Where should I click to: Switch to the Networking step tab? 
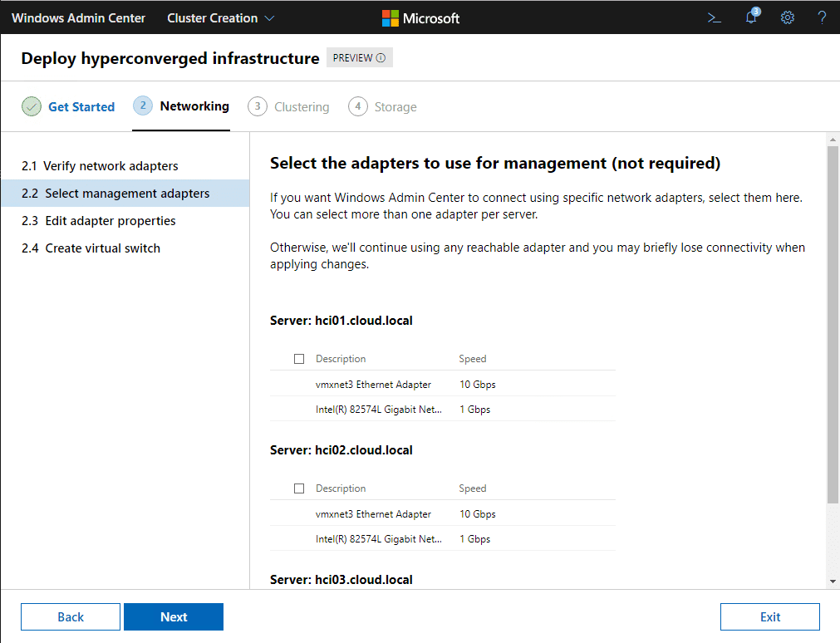[194, 106]
